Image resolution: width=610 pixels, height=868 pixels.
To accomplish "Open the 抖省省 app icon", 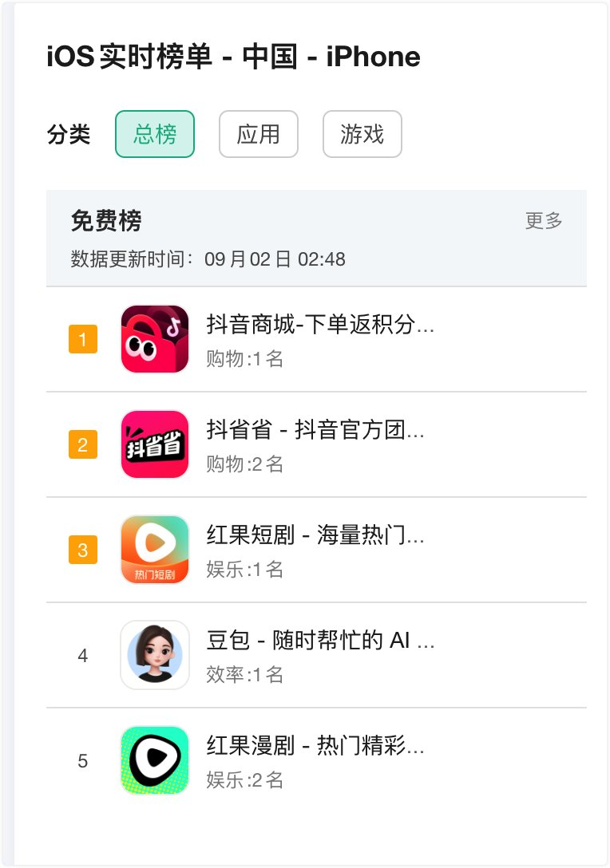I will [155, 444].
